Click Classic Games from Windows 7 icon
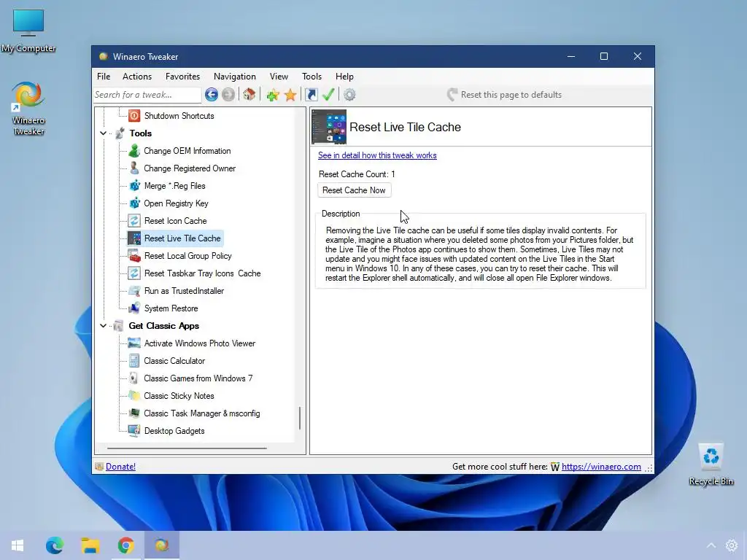 (x=134, y=378)
